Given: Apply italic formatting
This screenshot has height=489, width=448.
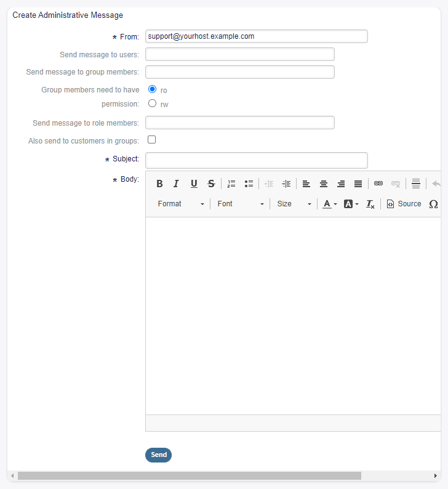Looking at the screenshot, I should pyautogui.click(x=177, y=184).
